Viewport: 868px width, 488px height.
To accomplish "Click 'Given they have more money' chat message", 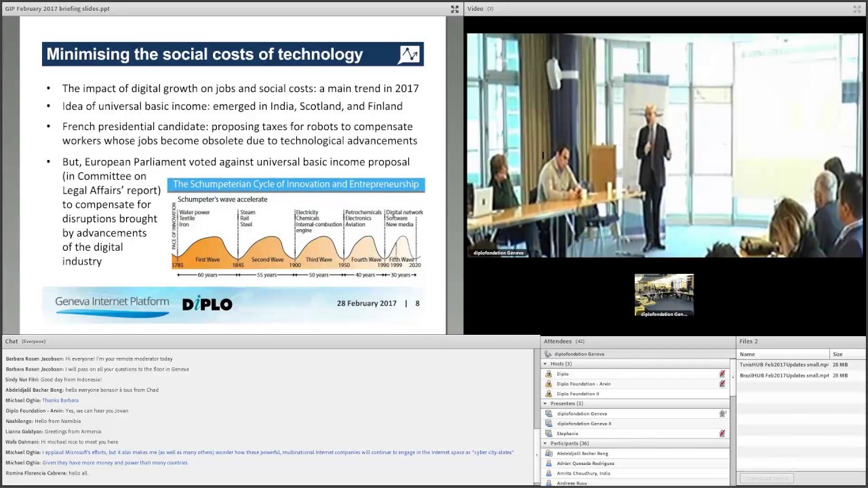I will 115,463.
